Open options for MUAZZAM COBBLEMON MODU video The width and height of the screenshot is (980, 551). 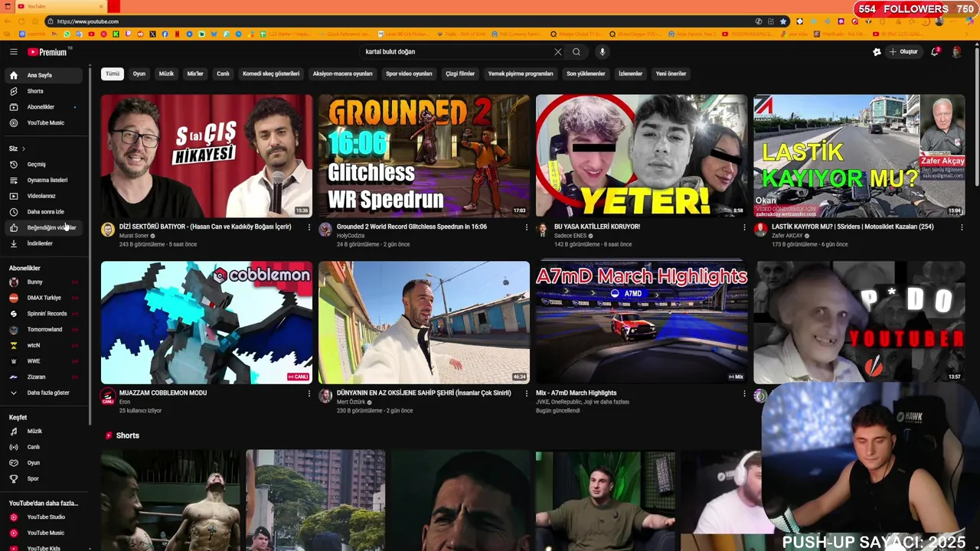point(309,393)
